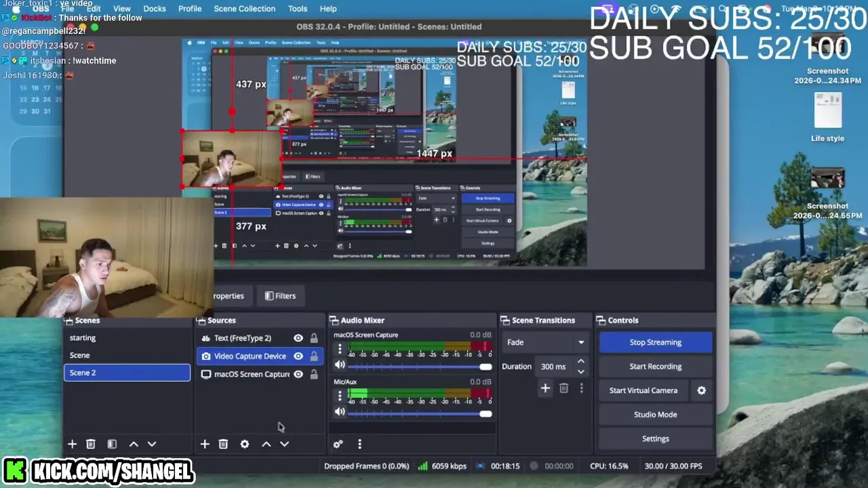Decrease transition duration with down arrow
The width and height of the screenshot is (868, 488).
tap(580, 371)
